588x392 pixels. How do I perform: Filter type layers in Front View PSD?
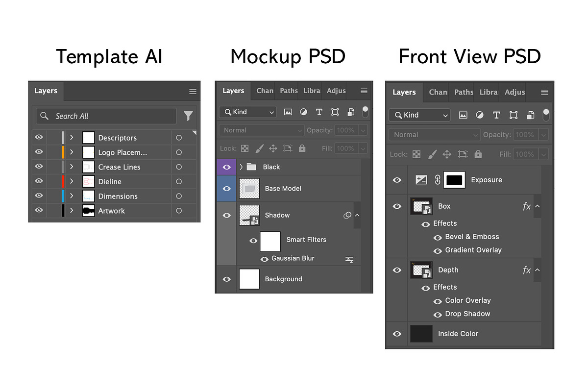496,115
